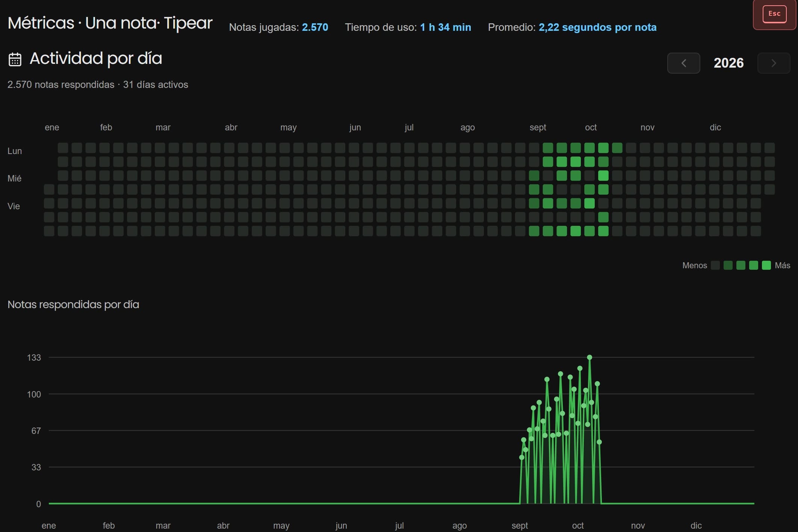Click the Métricas · Una nota· Tipear title
This screenshot has height=532, width=798.
click(110, 23)
